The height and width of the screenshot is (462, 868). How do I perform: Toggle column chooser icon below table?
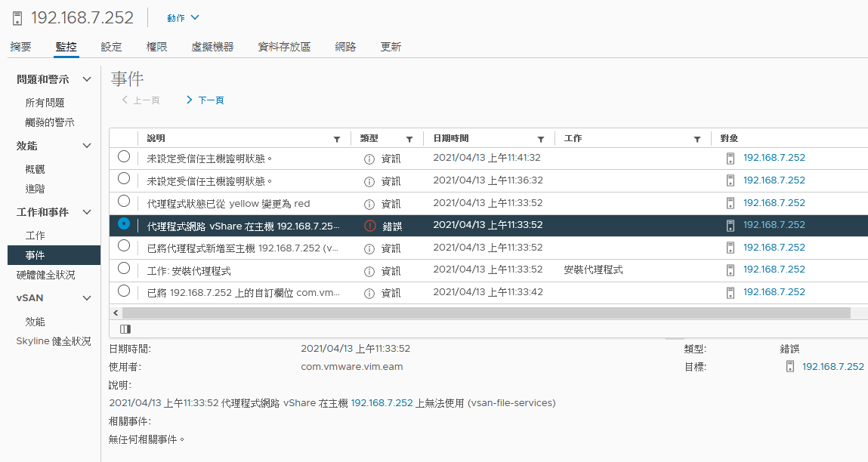click(x=125, y=329)
